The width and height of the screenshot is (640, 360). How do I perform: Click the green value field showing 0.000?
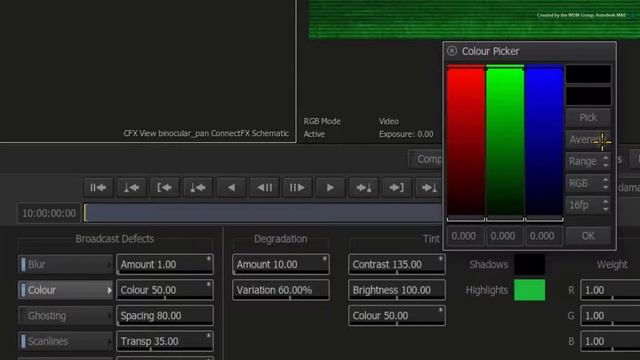pyautogui.click(x=505, y=236)
